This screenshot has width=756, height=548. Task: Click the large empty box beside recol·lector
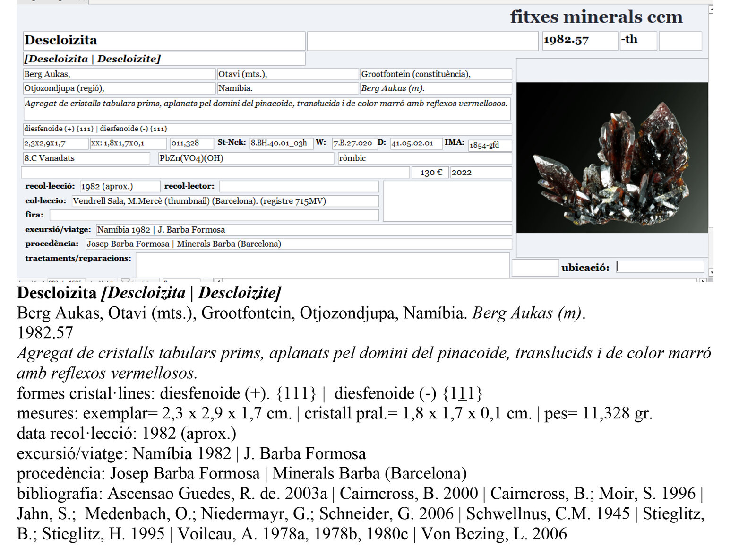tap(447, 201)
